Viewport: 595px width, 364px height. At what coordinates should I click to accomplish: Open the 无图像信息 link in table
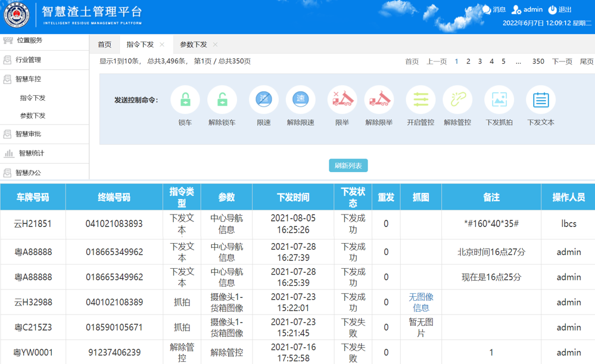420,302
